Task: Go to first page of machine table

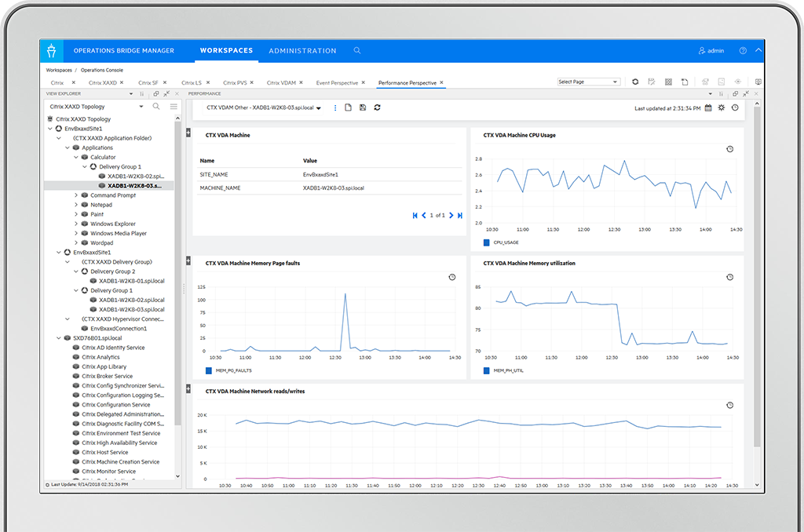Action: tap(415, 216)
